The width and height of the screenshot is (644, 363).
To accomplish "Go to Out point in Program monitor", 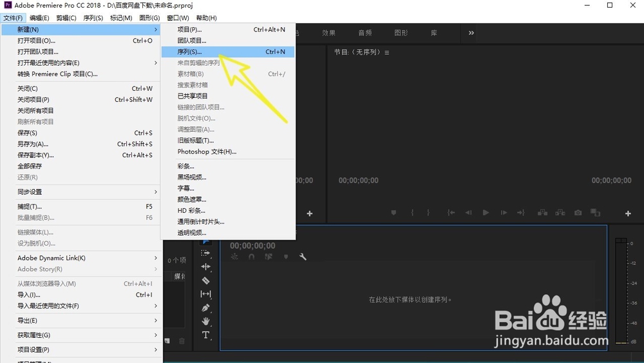I will [x=521, y=213].
